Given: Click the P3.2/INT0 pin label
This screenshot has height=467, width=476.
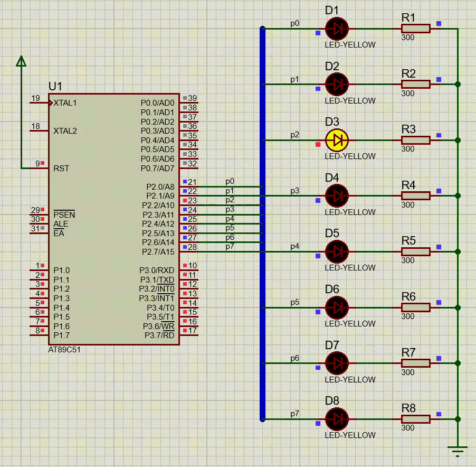Looking at the screenshot, I should click(x=157, y=289).
